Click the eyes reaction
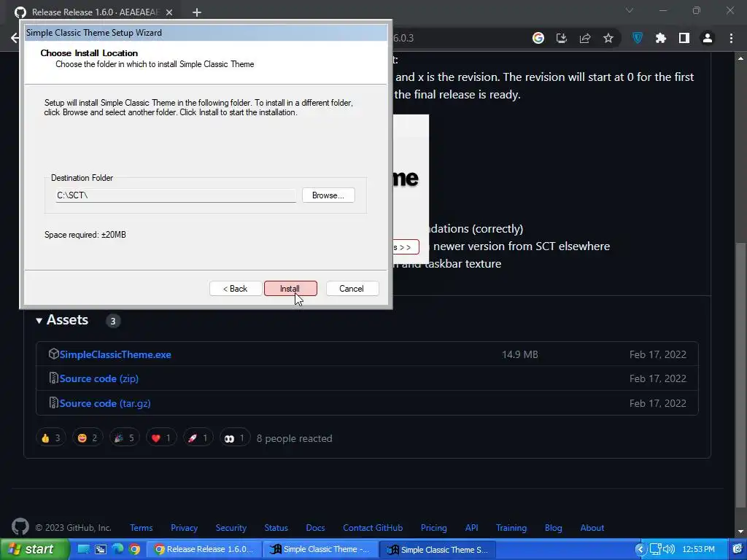Screen dimensions: 747x560 click(x=235, y=438)
